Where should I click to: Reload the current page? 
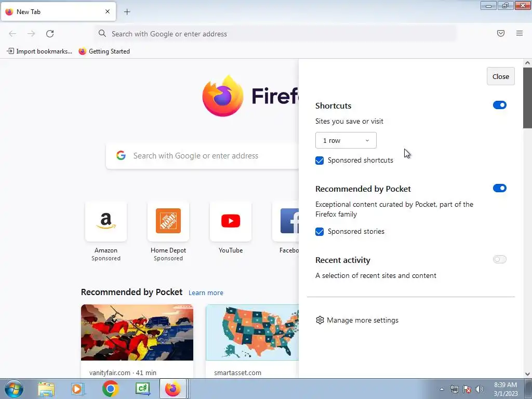50,34
